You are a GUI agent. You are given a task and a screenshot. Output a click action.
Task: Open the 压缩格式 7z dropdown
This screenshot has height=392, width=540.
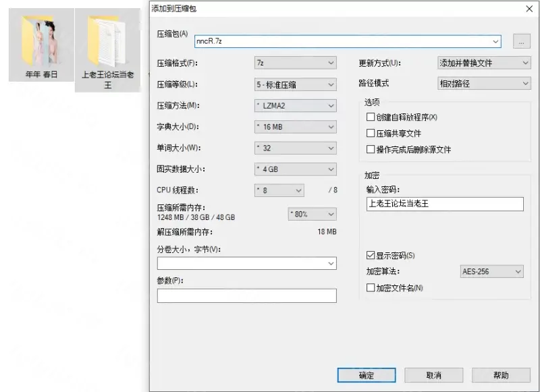(295, 63)
